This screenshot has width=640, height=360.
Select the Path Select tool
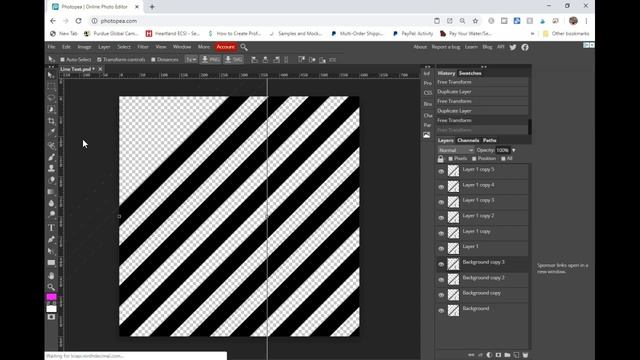click(x=51, y=251)
